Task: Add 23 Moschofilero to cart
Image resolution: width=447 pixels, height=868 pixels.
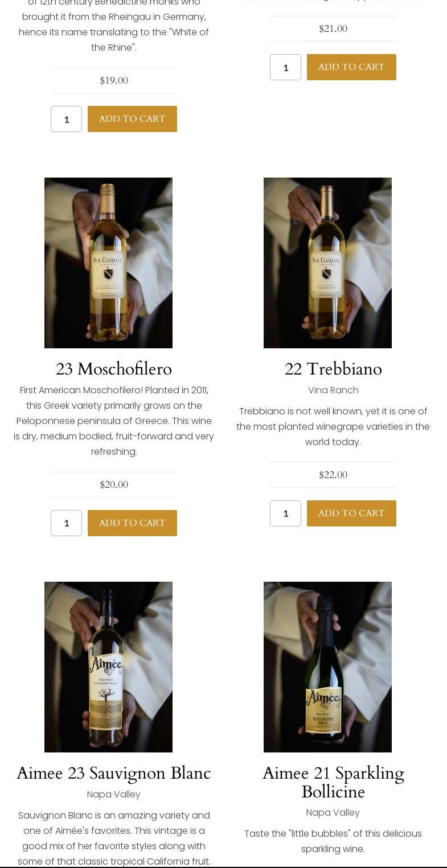Action: (x=132, y=523)
